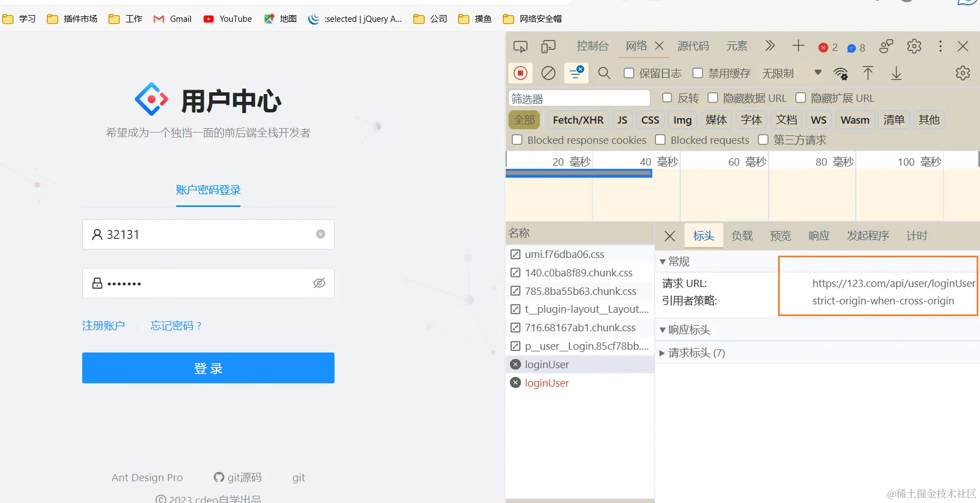Viewport: 980px width, 503px height.
Task: Open DevTools settings gear in top bar
Action: 914,46
